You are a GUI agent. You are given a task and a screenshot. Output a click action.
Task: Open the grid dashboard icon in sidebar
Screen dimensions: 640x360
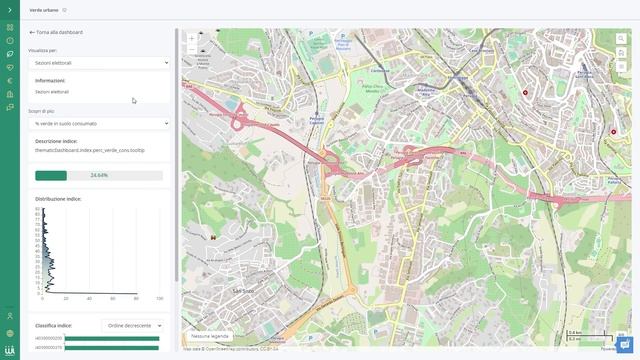point(10,27)
